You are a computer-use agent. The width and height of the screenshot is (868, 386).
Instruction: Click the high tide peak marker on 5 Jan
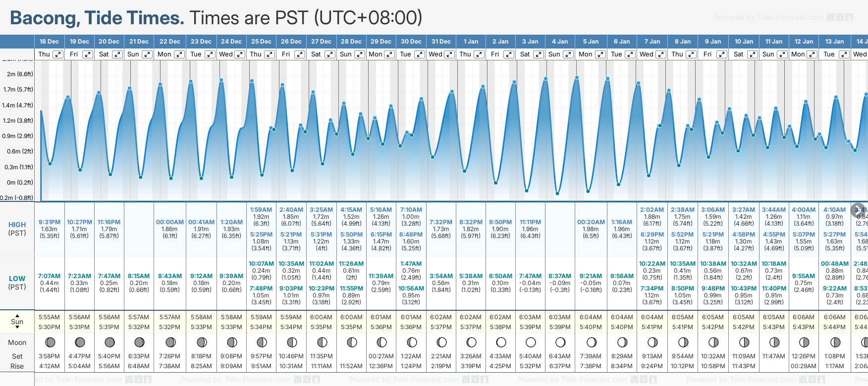[x=577, y=77]
